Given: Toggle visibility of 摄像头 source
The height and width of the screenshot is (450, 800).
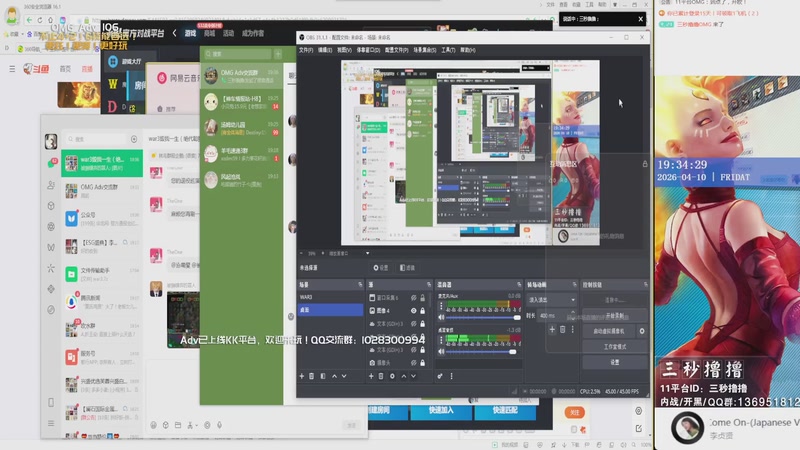Looking at the screenshot, I should click(x=414, y=363).
